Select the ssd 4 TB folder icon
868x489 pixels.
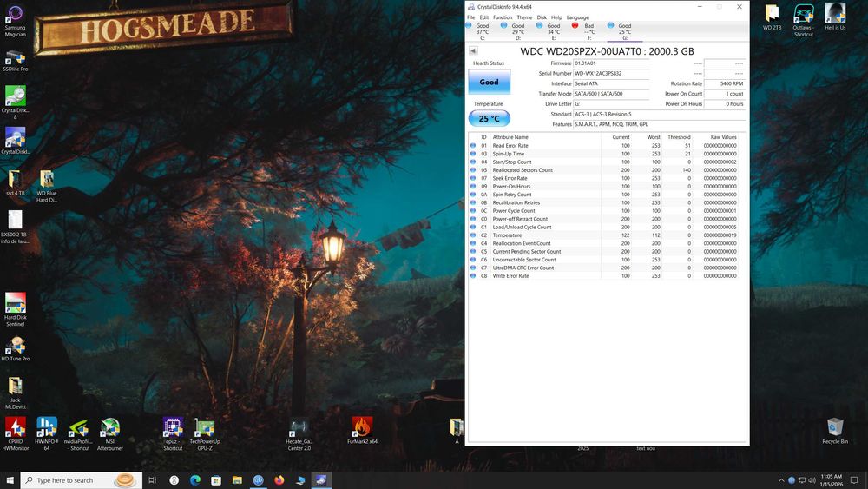pos(15,182)
